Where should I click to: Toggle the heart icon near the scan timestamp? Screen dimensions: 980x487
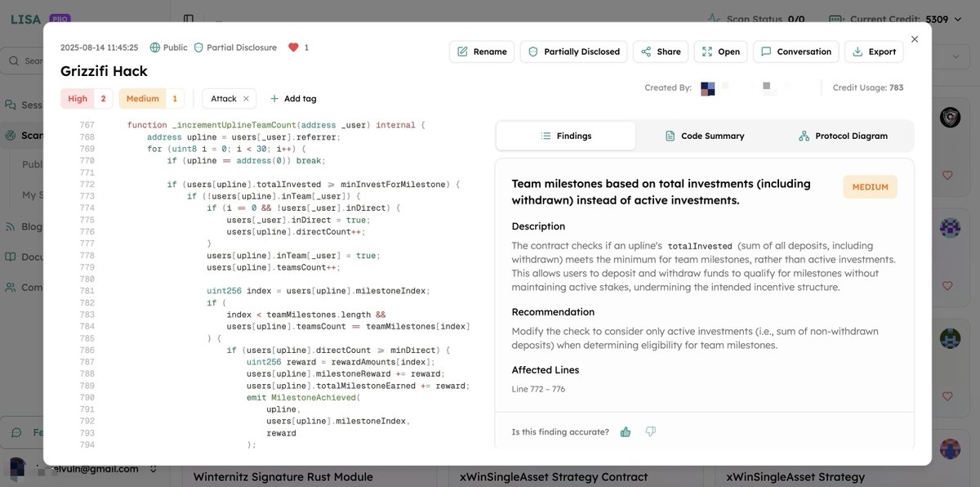pos(294,47)
